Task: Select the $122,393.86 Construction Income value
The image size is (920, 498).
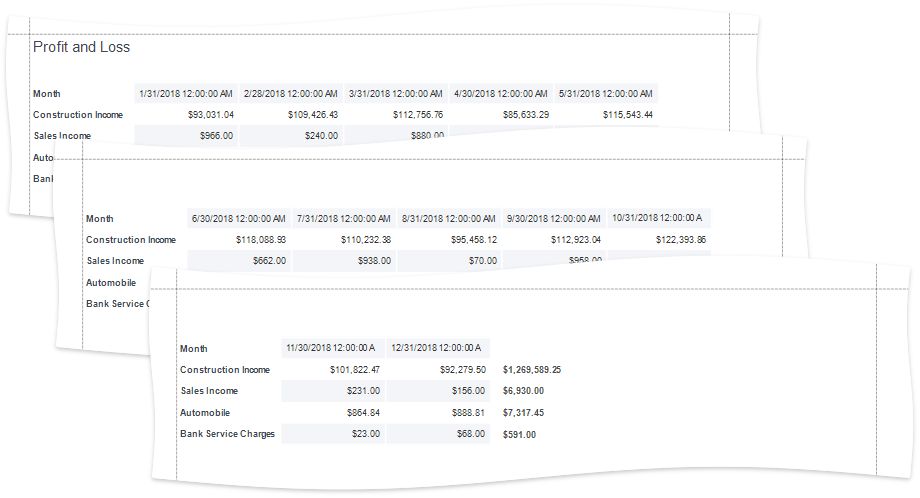Action: tap(681, 240)
